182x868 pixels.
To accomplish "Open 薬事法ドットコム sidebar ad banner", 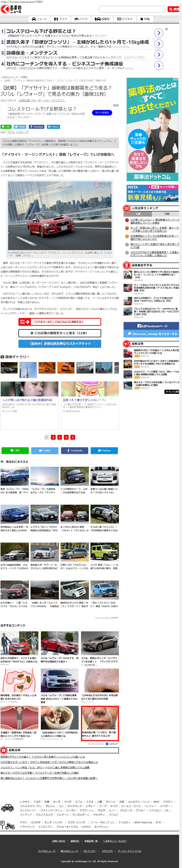I will [x=153, y=129].
